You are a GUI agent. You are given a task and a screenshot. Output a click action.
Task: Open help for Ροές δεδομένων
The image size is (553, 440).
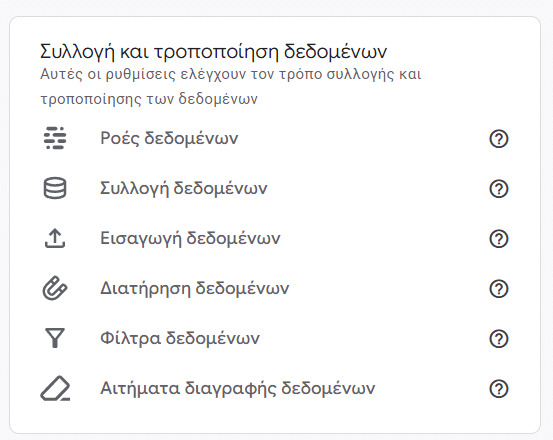[499, 139]
